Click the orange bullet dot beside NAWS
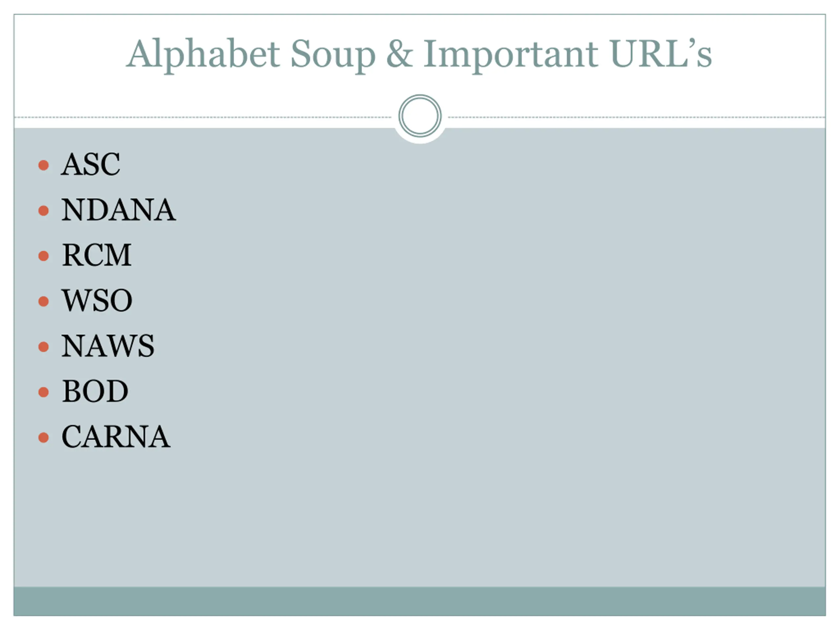Viewport: 840px width, 630px height. (x=44, y=347)
